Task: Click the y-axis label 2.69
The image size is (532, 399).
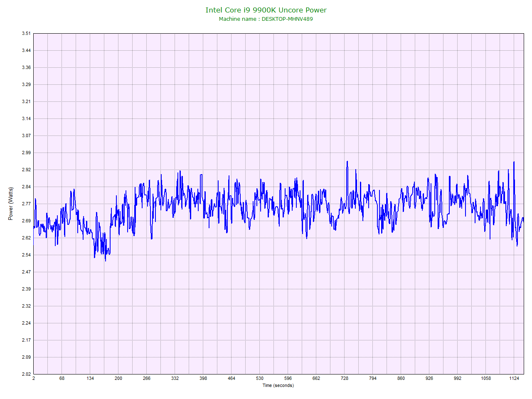Action: 26,221
